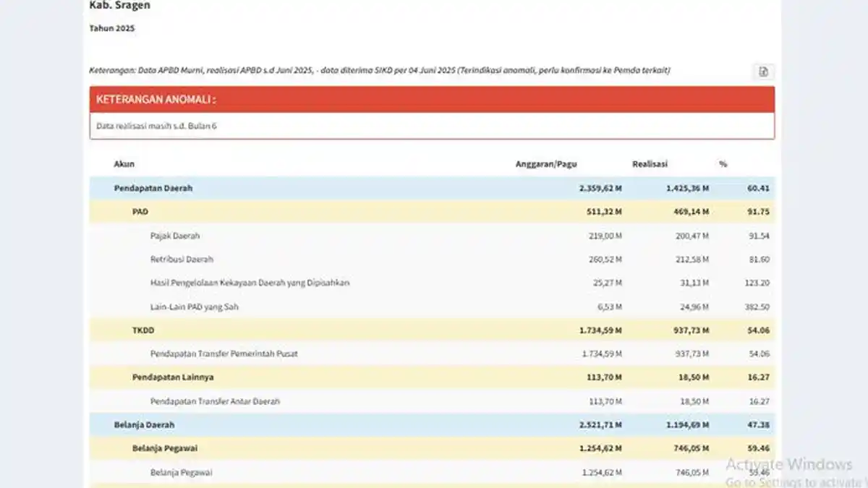Select "Pendapatan Transfer Pemerintah Pusat" label
The image size is (868, 488).
point(224,354)
